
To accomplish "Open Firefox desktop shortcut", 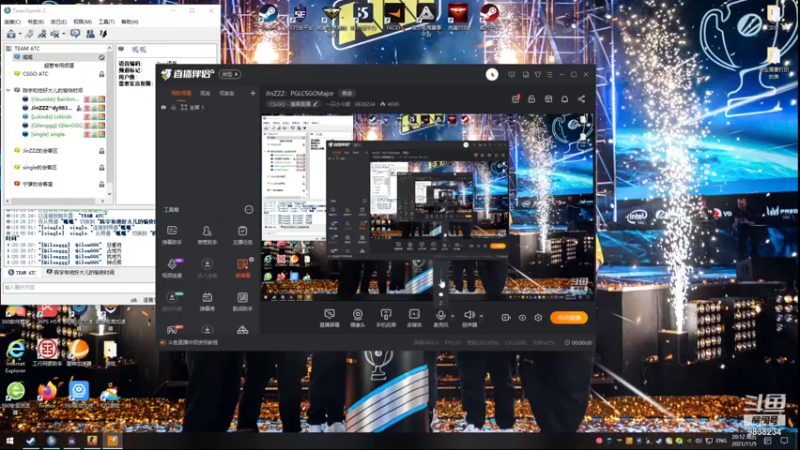I will [x=47, y=395].
